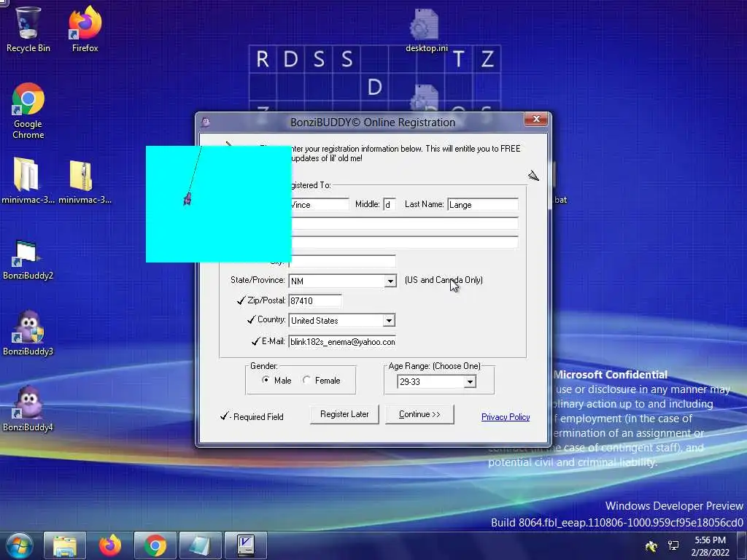747x560 pixels.
Task: Open Firefox from the taskbar
Action: point(110,545)
